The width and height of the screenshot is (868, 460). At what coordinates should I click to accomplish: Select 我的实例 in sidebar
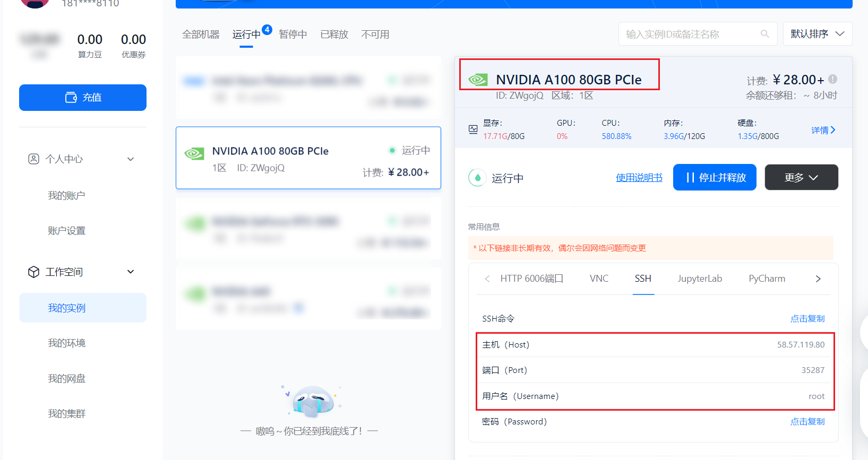(x=83, y=308)
